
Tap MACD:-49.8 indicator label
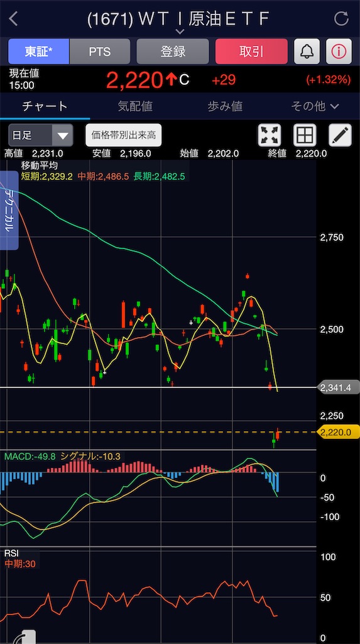[30, 457]
